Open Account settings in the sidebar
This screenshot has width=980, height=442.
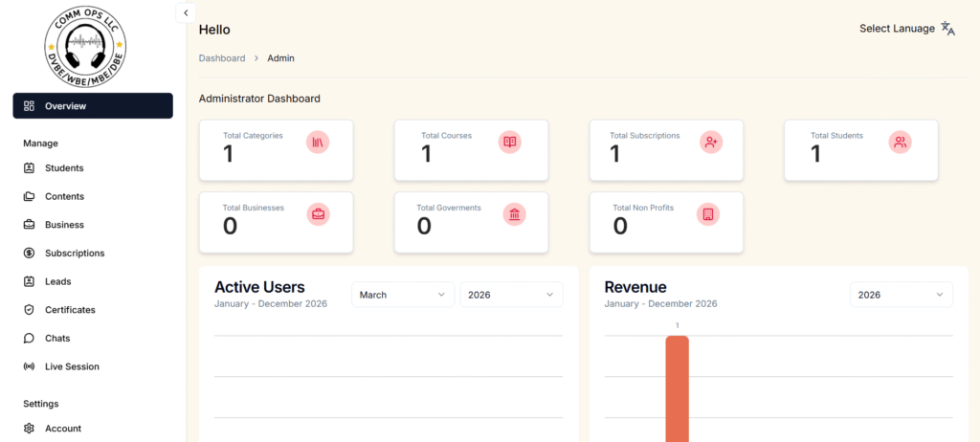tap(62, 429)
